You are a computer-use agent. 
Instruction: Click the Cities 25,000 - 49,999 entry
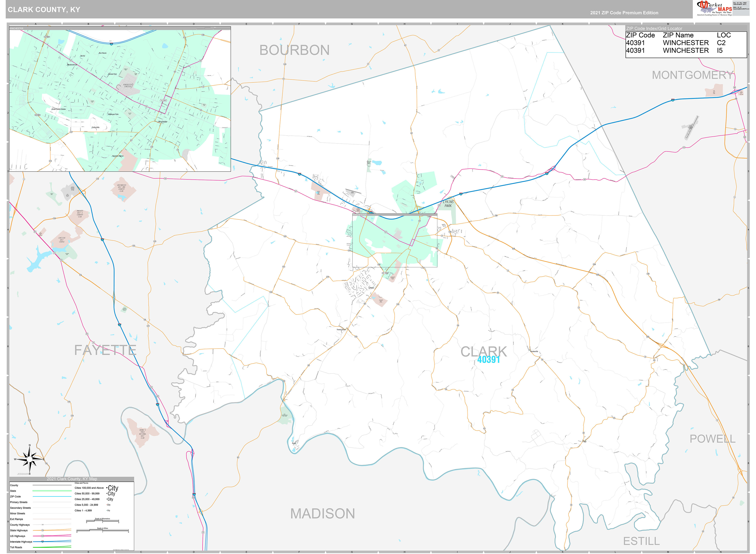pyautogui.click(x=87, y=499)
